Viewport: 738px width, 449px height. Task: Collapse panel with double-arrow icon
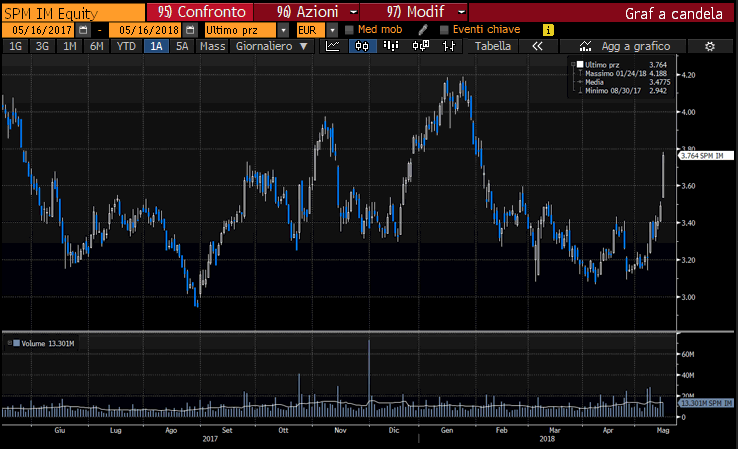coord(537,46)
